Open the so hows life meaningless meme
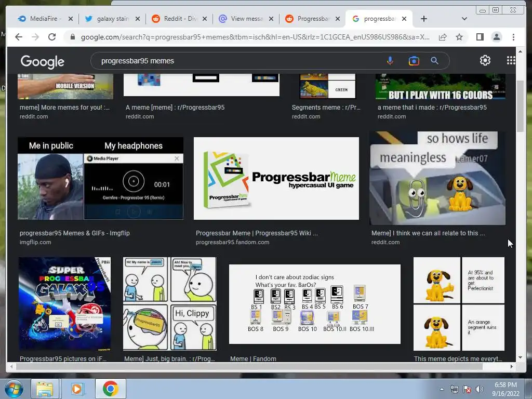 point(437,178)
